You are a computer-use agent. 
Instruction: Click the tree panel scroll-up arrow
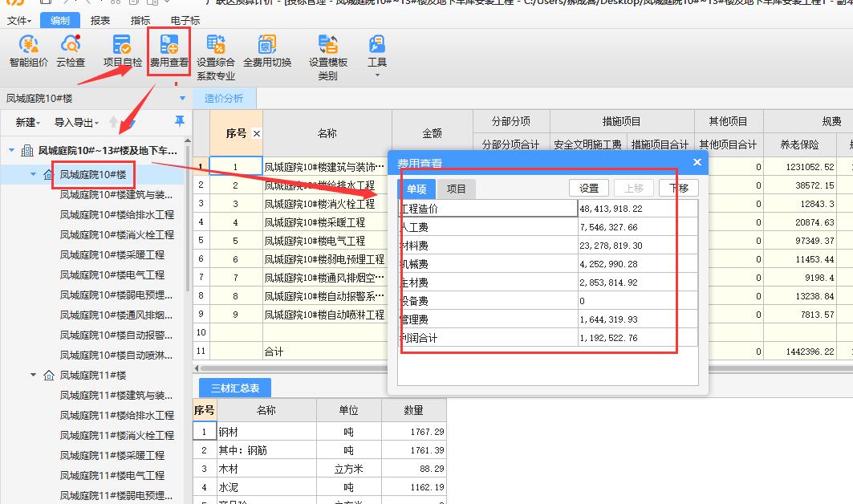[x=188, y=140]
